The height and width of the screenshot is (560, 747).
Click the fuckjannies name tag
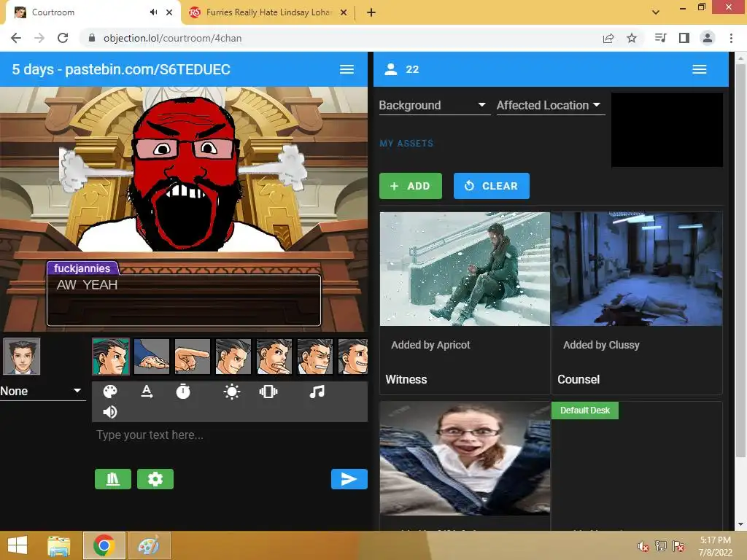[82, 268]
